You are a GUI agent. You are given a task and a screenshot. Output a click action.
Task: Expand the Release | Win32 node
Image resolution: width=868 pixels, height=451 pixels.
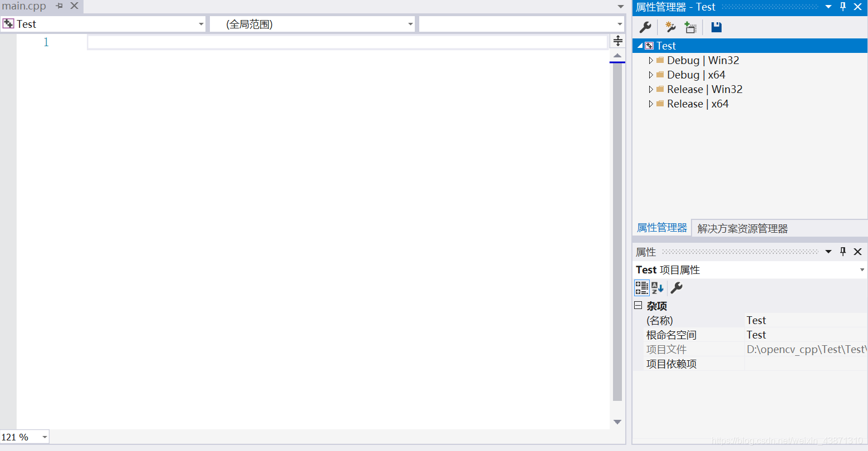[x=651, y=89]
